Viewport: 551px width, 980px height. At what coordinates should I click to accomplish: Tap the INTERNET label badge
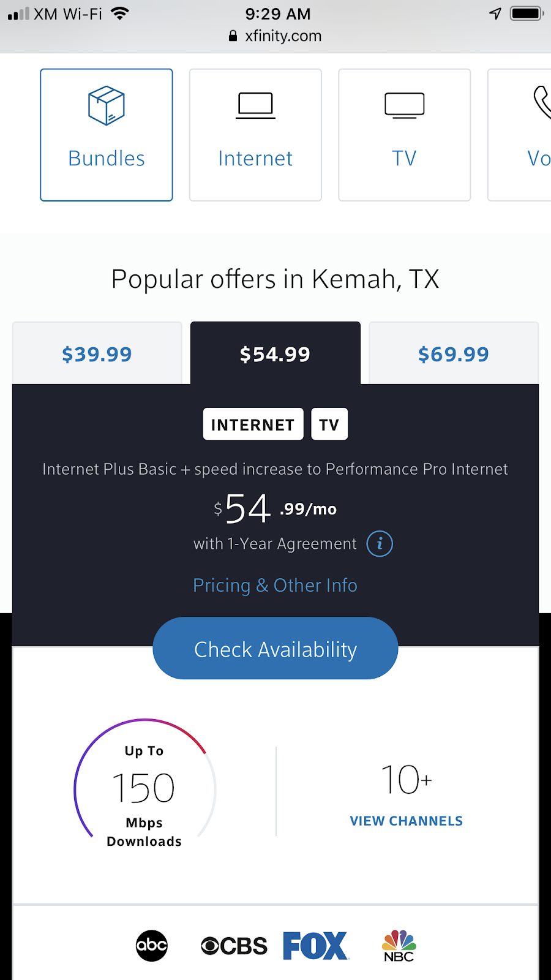click(x=253, y=424)
